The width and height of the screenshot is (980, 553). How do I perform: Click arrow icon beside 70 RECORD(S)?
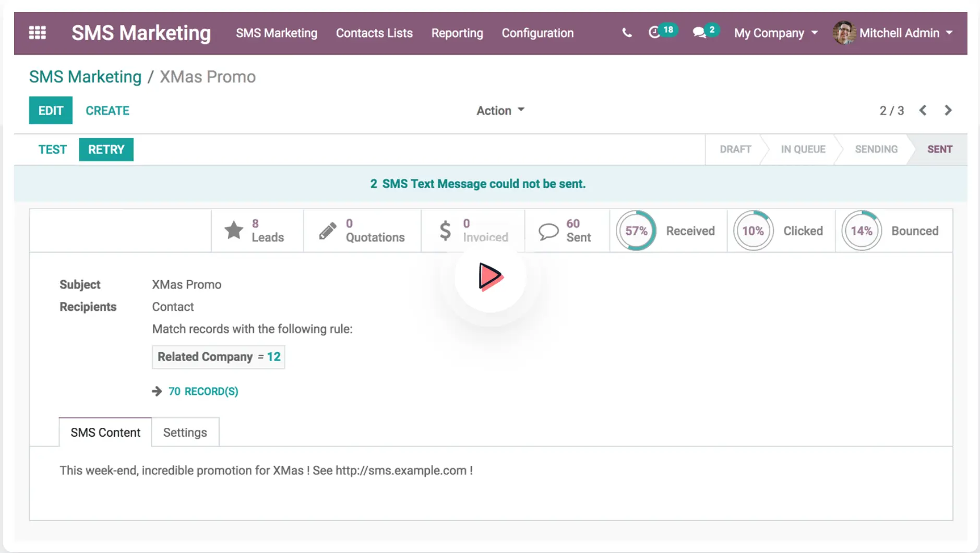pyautogui.click(x=157, y=391)
